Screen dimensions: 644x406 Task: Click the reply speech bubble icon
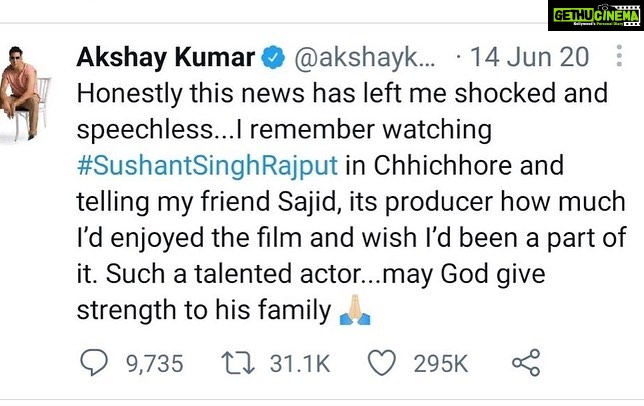(x=94, y=362)
